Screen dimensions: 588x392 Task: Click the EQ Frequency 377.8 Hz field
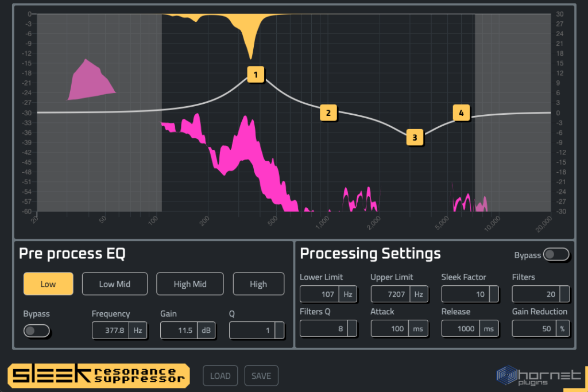pyautogui.click(x=111, y=331)
